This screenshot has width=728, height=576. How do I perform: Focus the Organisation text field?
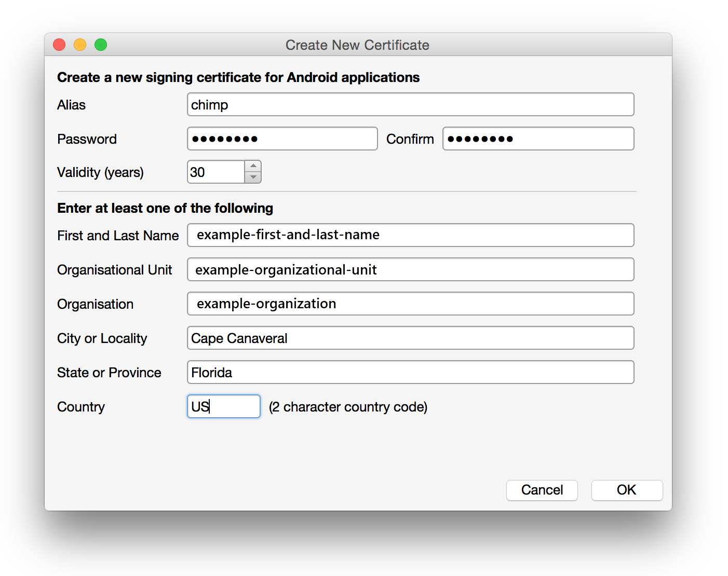pos(410,304)
